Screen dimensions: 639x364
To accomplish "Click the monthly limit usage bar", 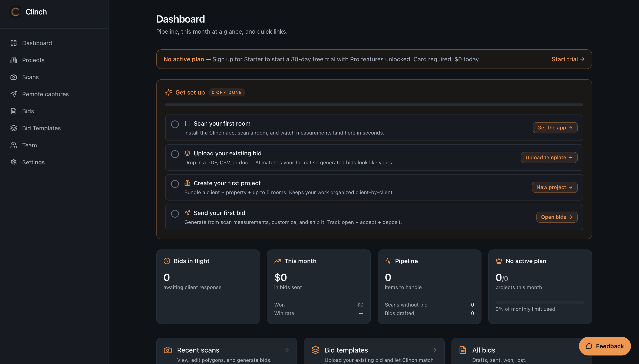I will [x=540, y=302].
